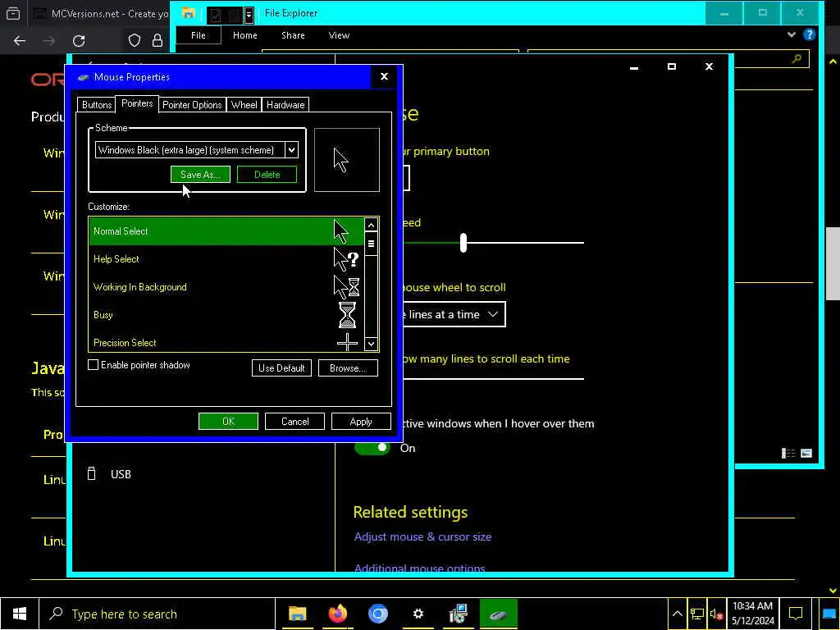The image size is (840, 630).
Task: Open Additional mouse options link
Action: 419,569
